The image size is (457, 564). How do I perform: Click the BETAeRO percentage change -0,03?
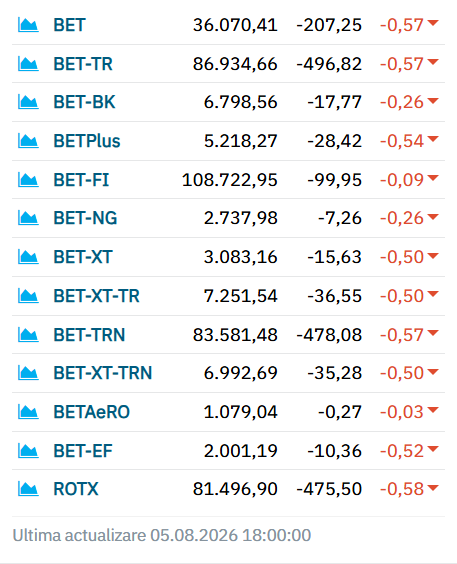click(x=402, y=412)
